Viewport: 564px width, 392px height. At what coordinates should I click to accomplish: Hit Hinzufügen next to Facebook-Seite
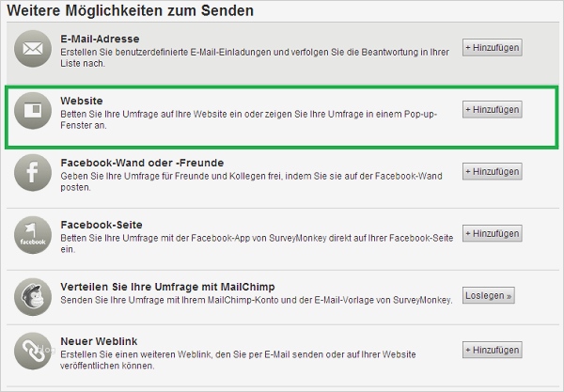(x=492, y=233)
